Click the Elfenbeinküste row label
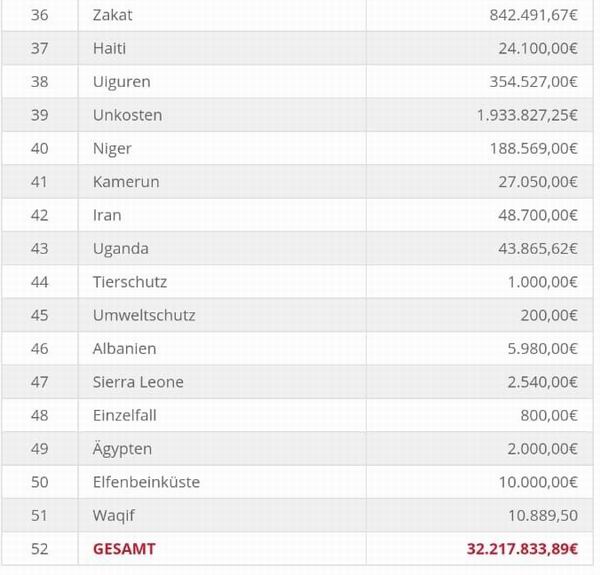The height and width of the screenshot is (575, 600). [146, 482]
